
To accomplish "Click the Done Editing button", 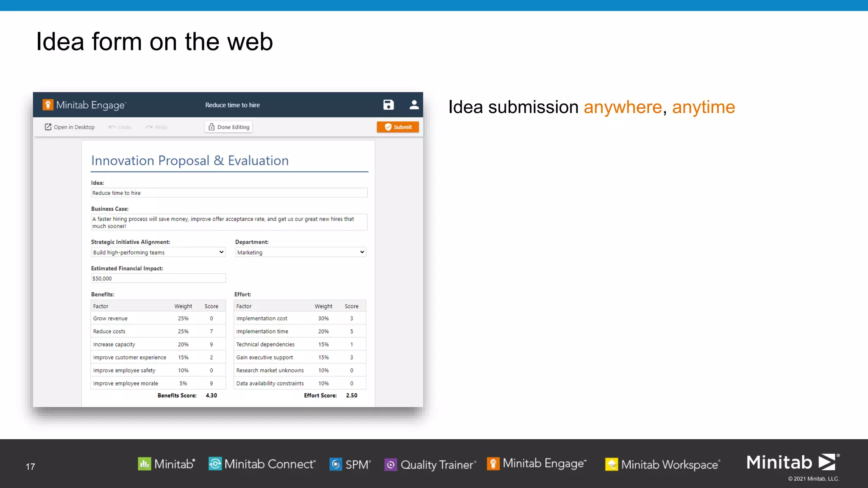I will point(228,127).
